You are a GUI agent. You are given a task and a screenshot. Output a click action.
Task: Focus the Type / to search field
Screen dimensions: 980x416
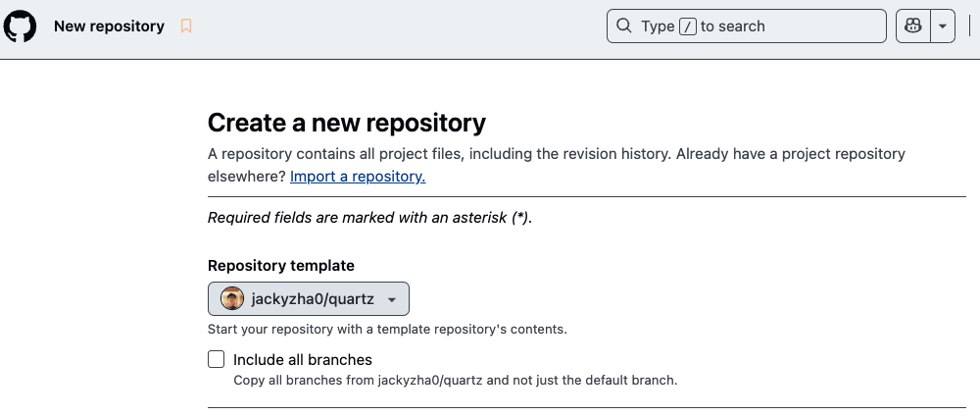(x=746, y=26)
